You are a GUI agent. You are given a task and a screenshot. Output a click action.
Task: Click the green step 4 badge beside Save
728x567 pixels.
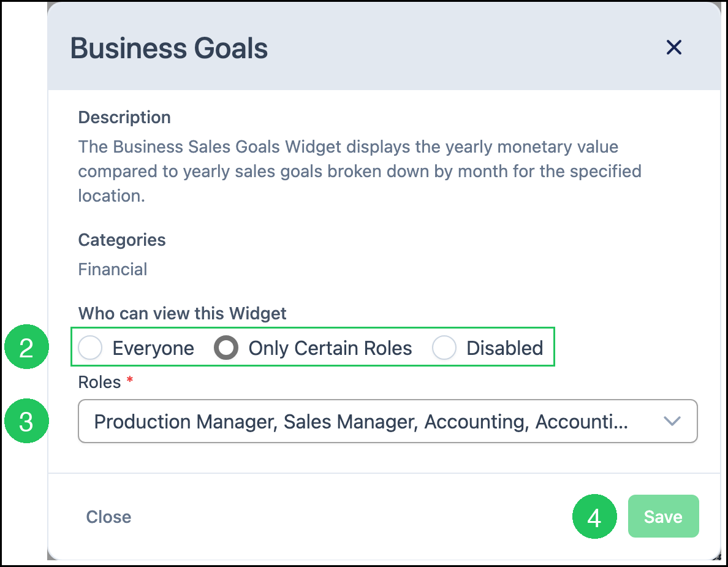595,517
